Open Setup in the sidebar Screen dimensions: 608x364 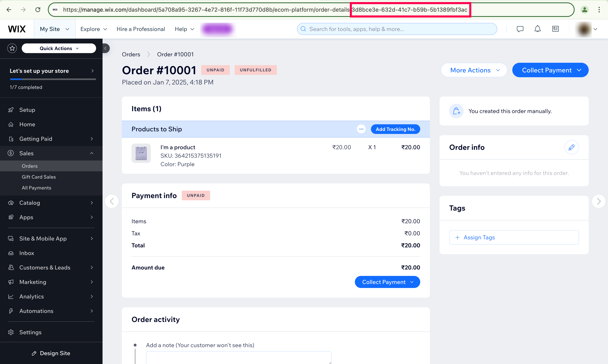[51, 110]
